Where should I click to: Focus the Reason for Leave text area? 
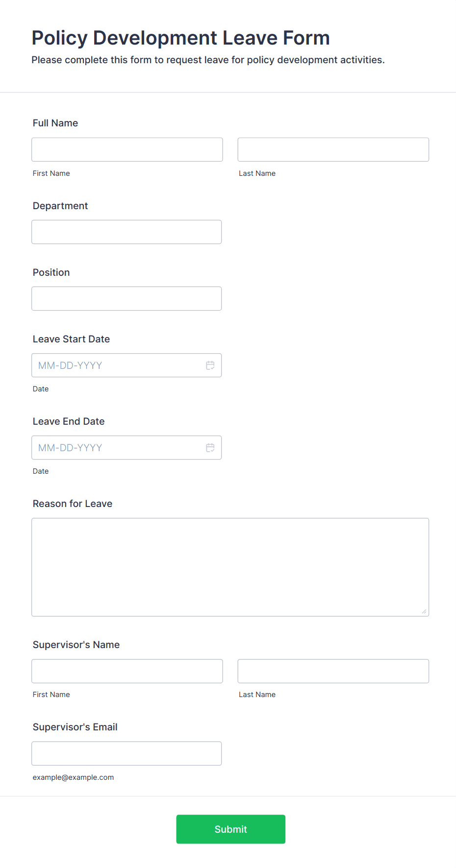point(230,567)
